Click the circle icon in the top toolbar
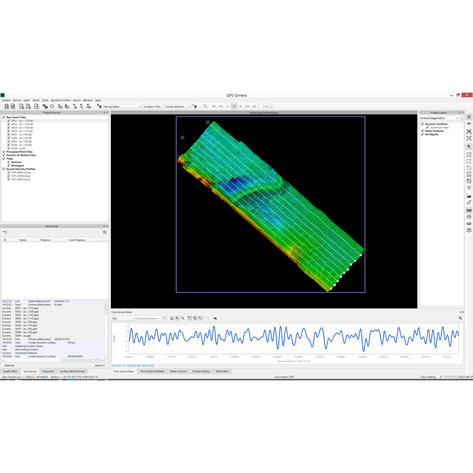 (52, 106)
